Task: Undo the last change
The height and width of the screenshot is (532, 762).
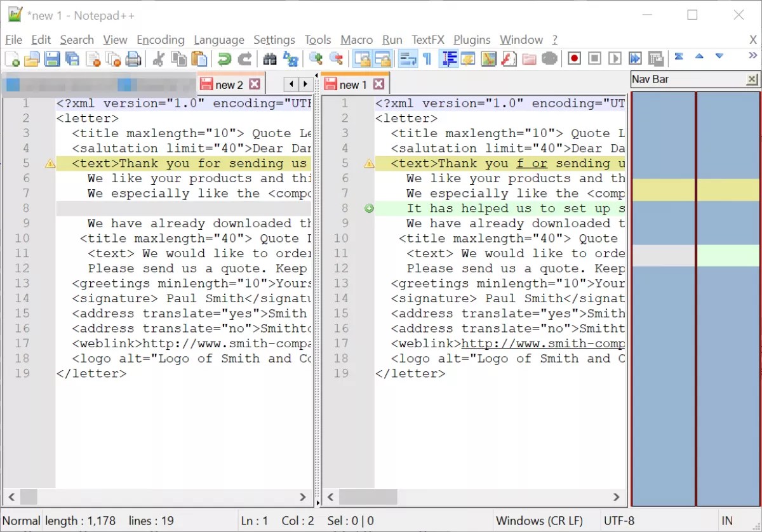Action: tap(224, 58)
